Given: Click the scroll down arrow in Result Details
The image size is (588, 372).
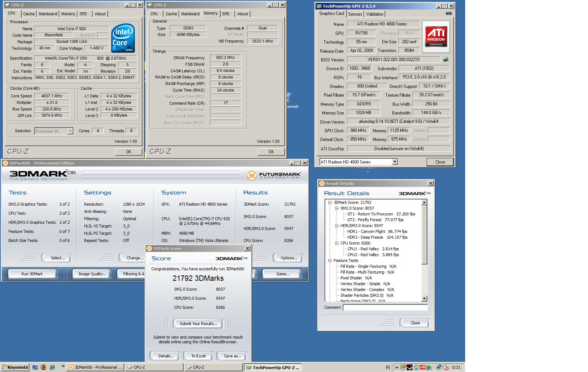Looking at the screenshot, I should (x=424, y=299).
